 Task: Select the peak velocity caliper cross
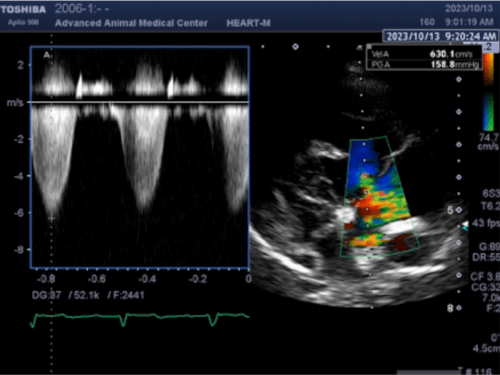(x=51, y=218)
